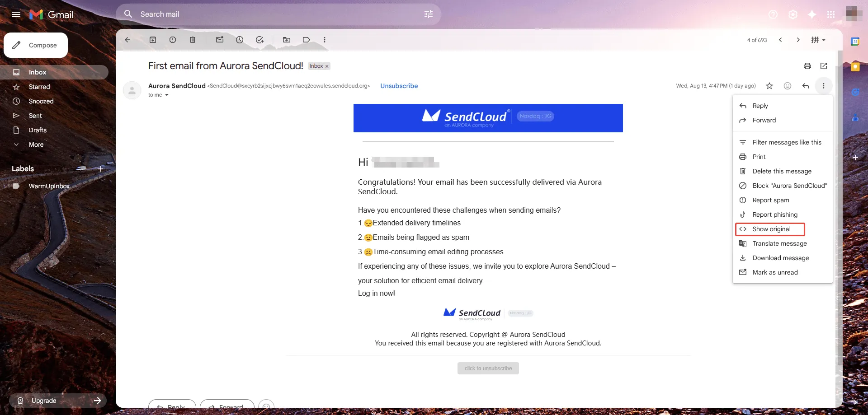Image resolution: width=868 pixels, height=415 pixels.
Task: Open Gmail Support help icon
Action: tap(773, 14)
